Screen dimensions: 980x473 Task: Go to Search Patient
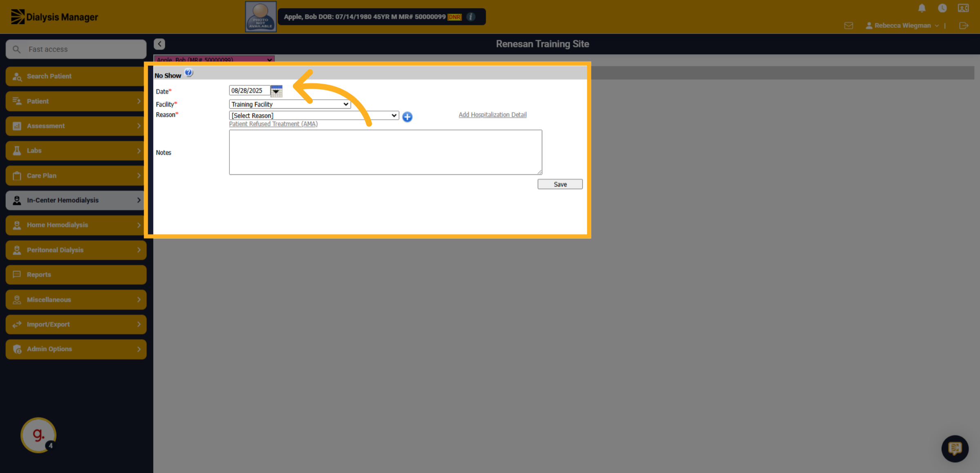(x=76, y=76)
